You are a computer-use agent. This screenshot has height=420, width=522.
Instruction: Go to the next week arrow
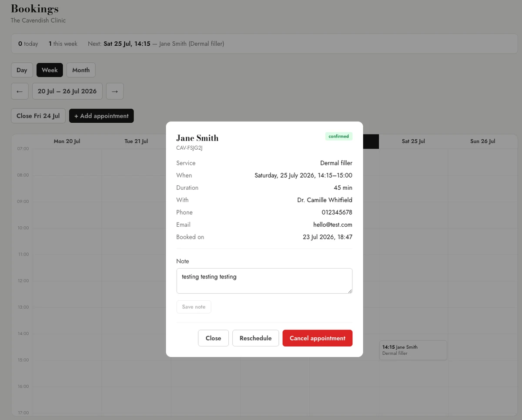[x=115, y=91]
